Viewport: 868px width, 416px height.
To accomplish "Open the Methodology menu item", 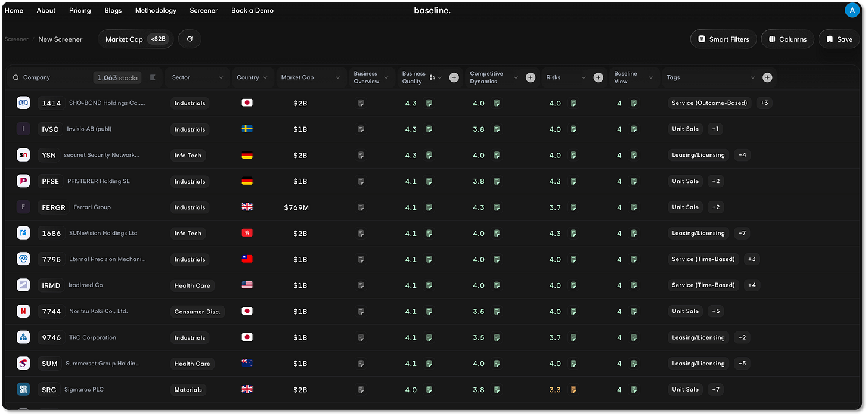I will pos(156,10).
